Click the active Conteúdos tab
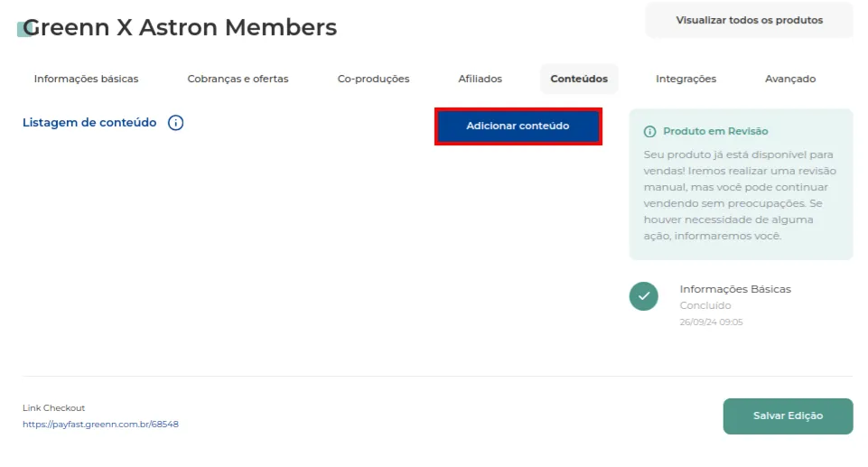Image resolution: width=868 pixels, height=467 pixels. [x=579, y=79]
